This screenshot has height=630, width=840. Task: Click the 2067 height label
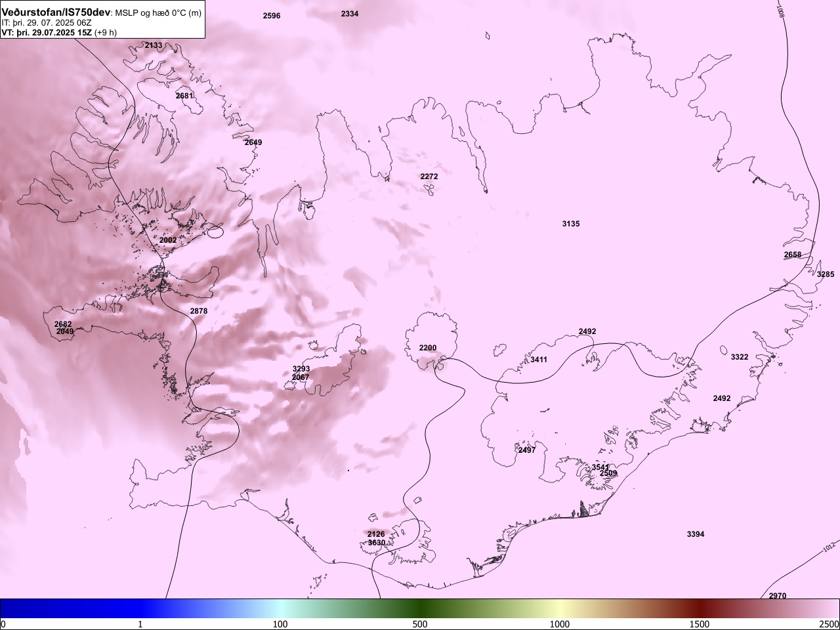[x=301, y=377]
